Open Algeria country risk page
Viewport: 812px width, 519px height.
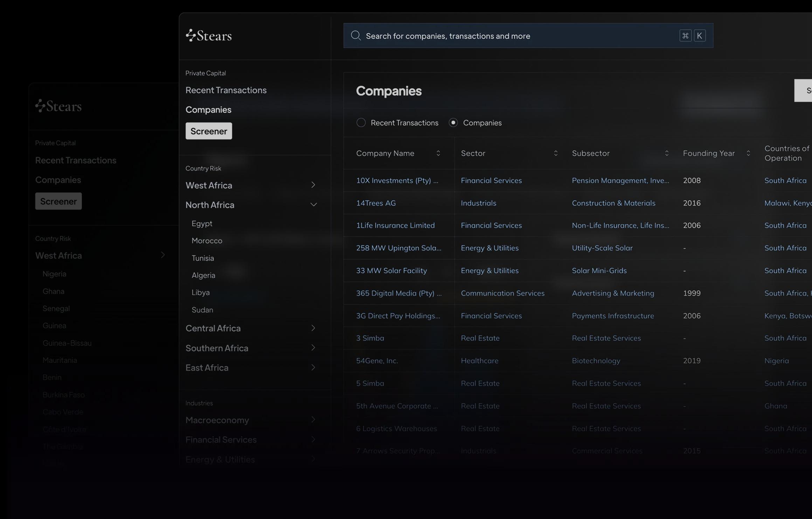coord(203,275)
